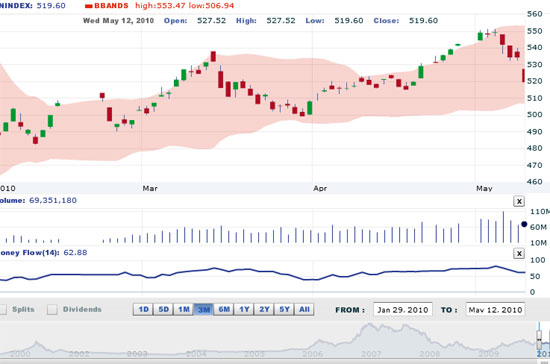This screenshot has width=550, height=364.
Task: Click the BBANDS red legend marker
Action: [x=89, y=6]
